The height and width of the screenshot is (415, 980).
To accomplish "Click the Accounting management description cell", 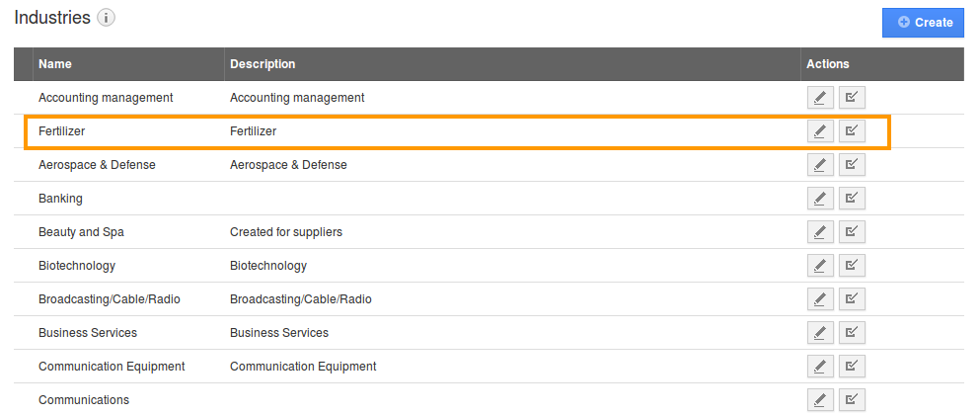I will click(x=297, y=98).
